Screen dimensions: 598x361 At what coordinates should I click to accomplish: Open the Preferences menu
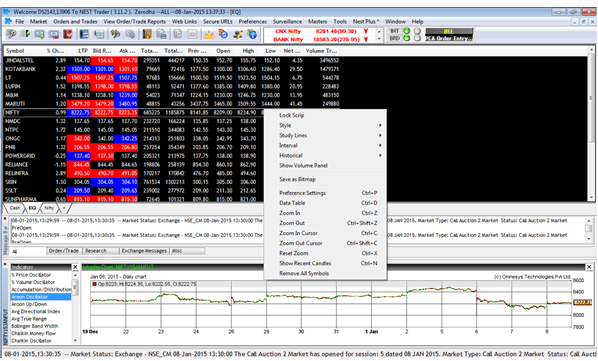pyautogui.click(x=252, y=21)
